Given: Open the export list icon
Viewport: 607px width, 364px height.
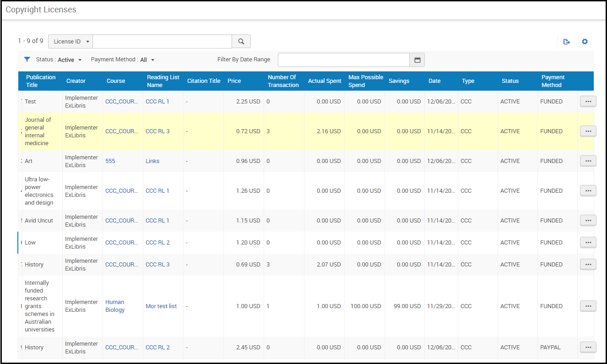Looking at the screenshot, I should 567,42.
